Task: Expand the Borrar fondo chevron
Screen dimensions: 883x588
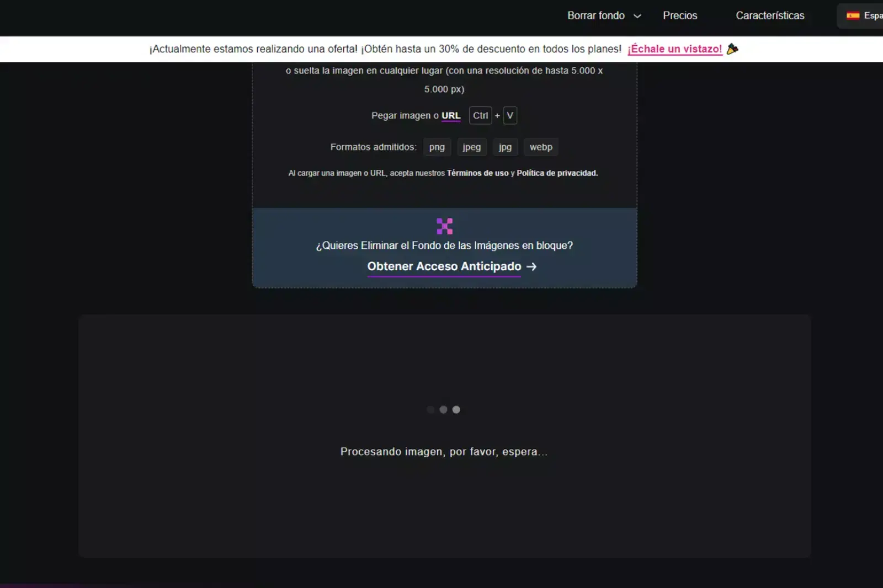Action: click(x=637, y=16)
